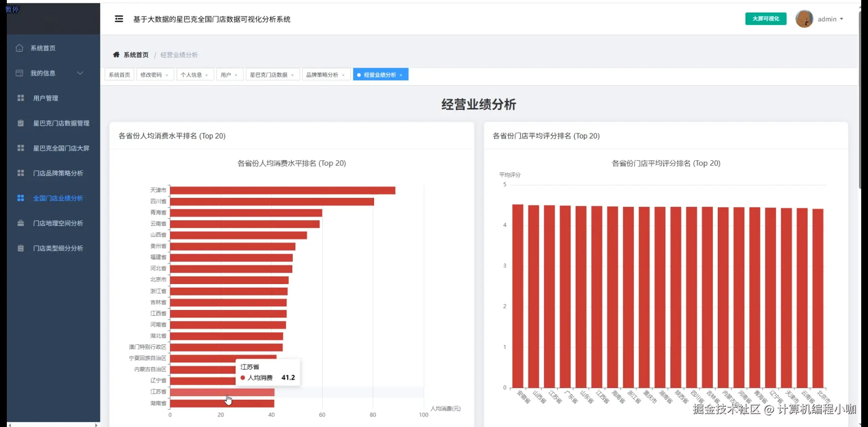868x427 pixels.
Task: Open the admin account dropdown
Action: [829, 19]
